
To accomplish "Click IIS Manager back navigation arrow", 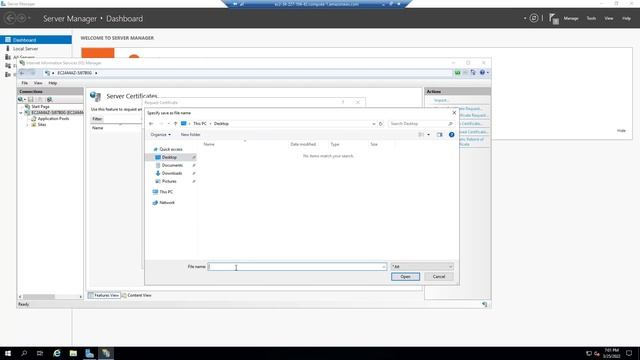I will tap(22, 73).
